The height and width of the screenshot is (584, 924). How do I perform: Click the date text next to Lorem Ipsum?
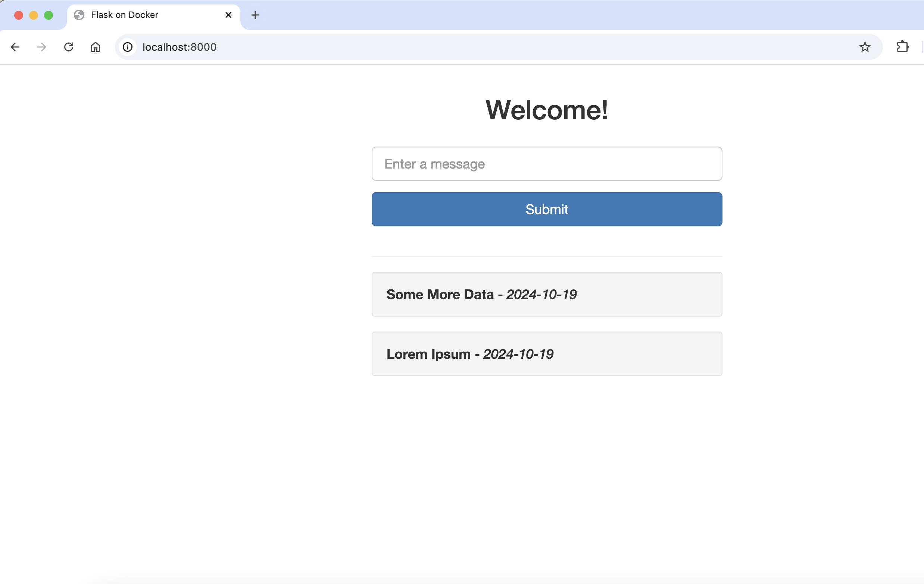518,354
